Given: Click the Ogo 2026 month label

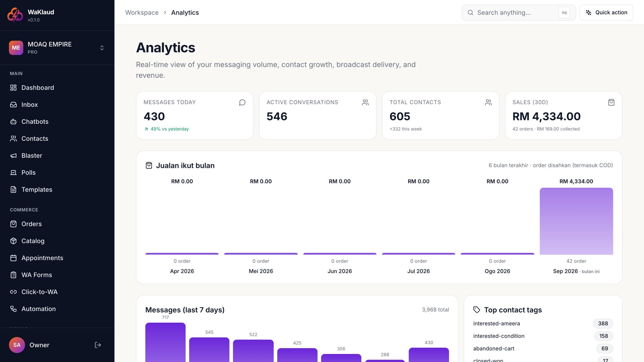Looking at the screenshot, I should [497, 271].
